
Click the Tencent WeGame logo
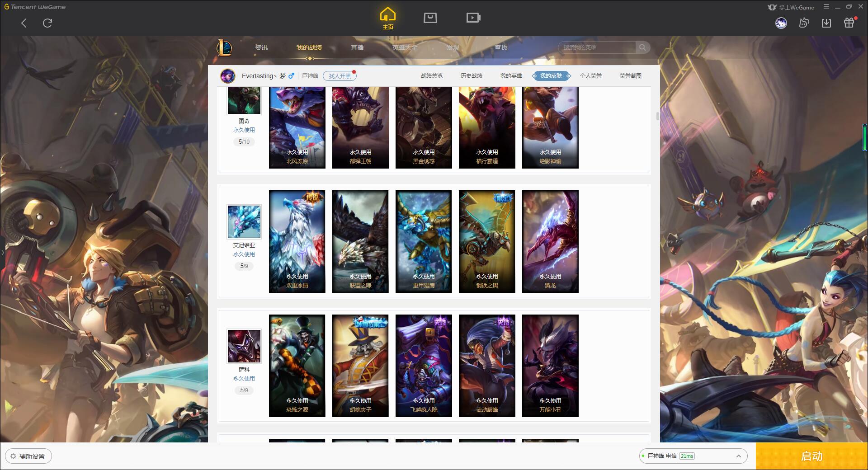[x=35, y=7]
